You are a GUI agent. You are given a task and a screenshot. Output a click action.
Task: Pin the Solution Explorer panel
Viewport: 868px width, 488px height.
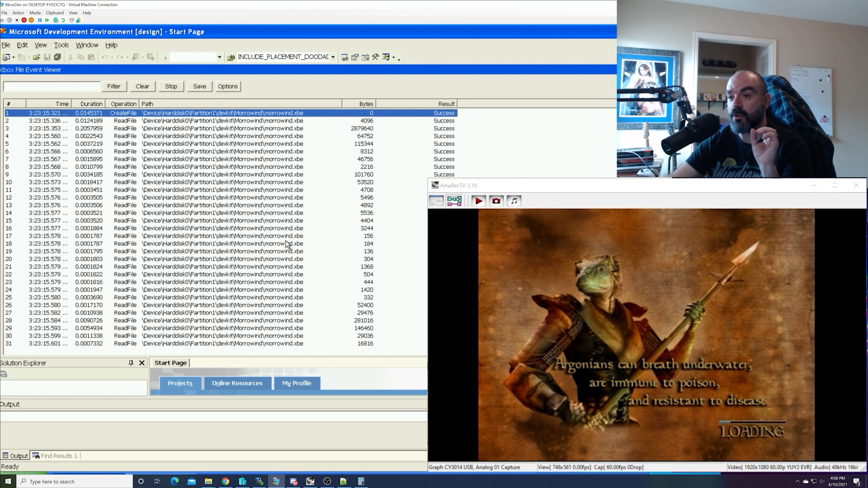pyautogui.click(x=131, y=363)
